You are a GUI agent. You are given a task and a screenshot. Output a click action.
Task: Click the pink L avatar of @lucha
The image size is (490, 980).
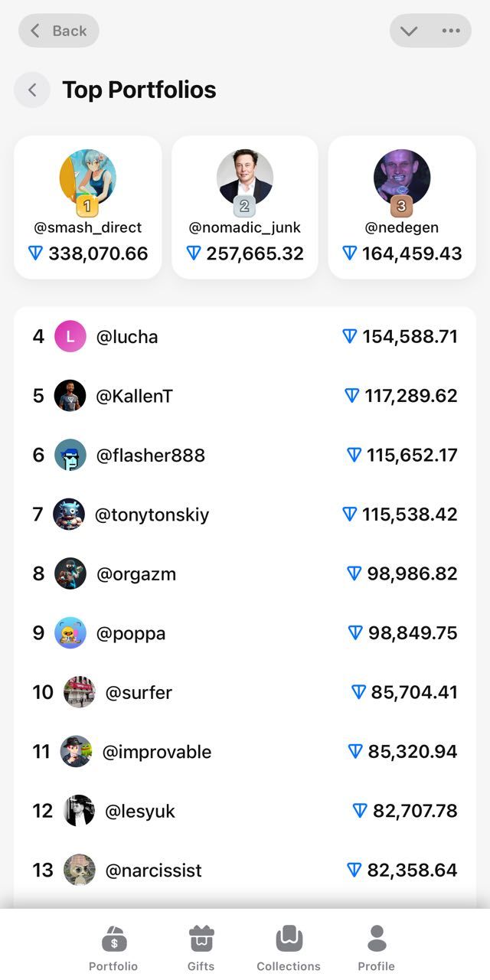[70, 336]
